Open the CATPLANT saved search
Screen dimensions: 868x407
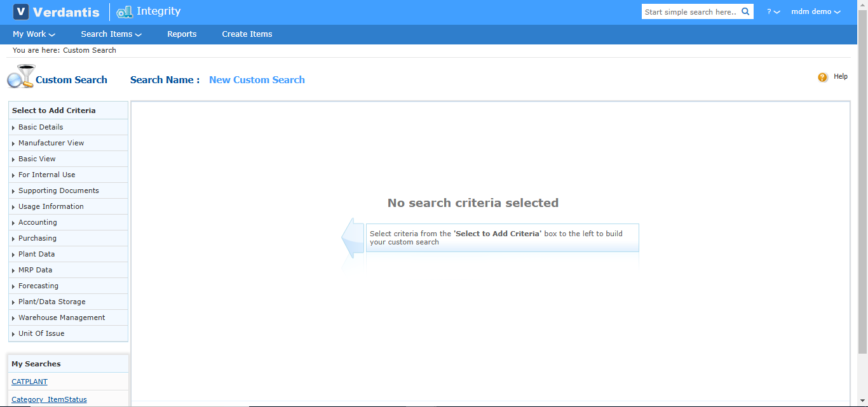pyautogui.click(x=29, y=382)
